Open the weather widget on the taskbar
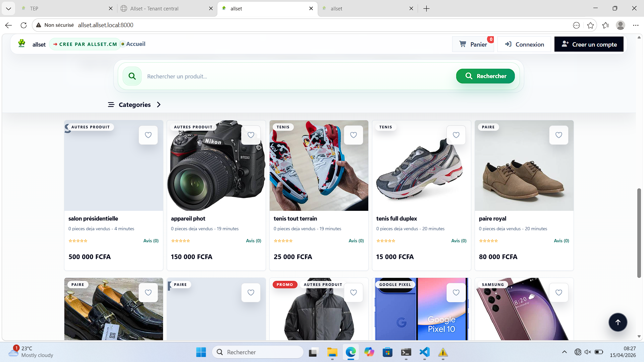 pos(31,352)
